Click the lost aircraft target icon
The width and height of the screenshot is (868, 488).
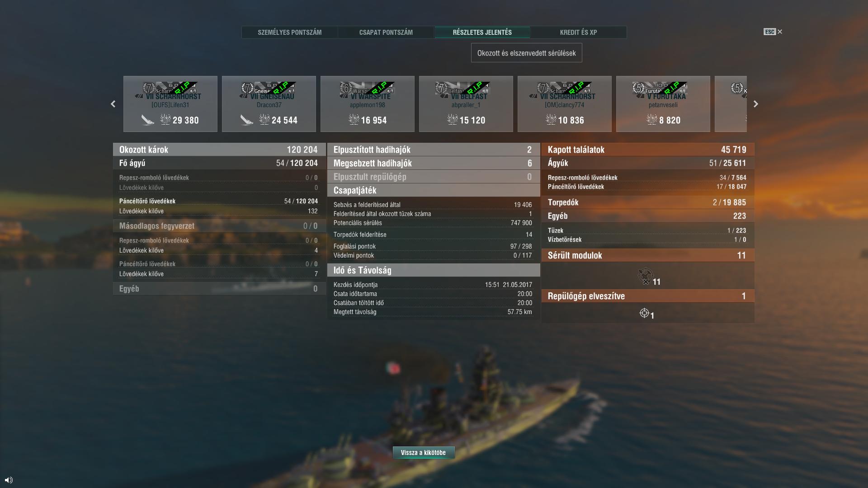(x=644, y=313)
